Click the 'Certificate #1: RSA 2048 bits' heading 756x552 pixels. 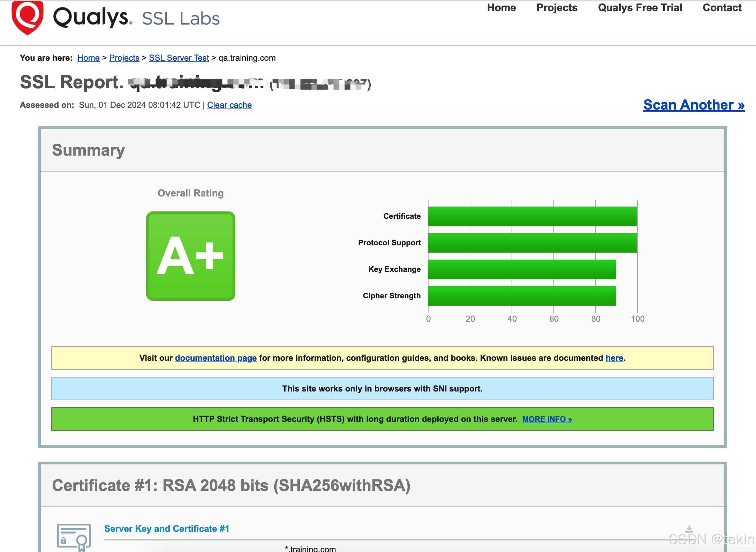(x=231, y=486)
